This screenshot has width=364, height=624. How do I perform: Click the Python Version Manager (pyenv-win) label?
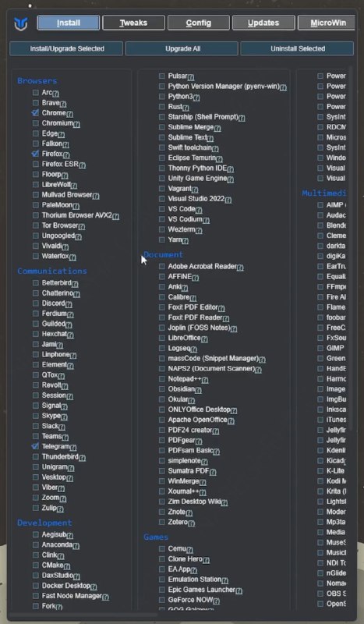224,86
